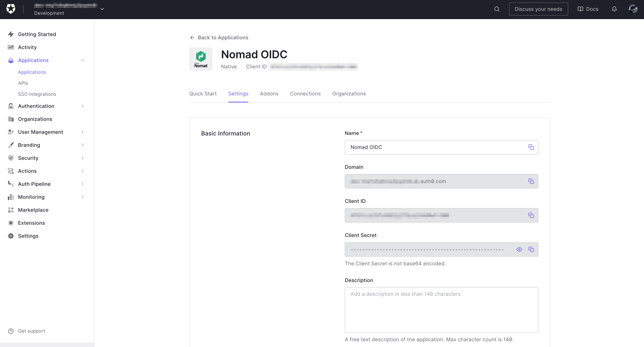This screenshot has height=347, width=644.
Task: Open the notifications bell
Action: (614, 9)
